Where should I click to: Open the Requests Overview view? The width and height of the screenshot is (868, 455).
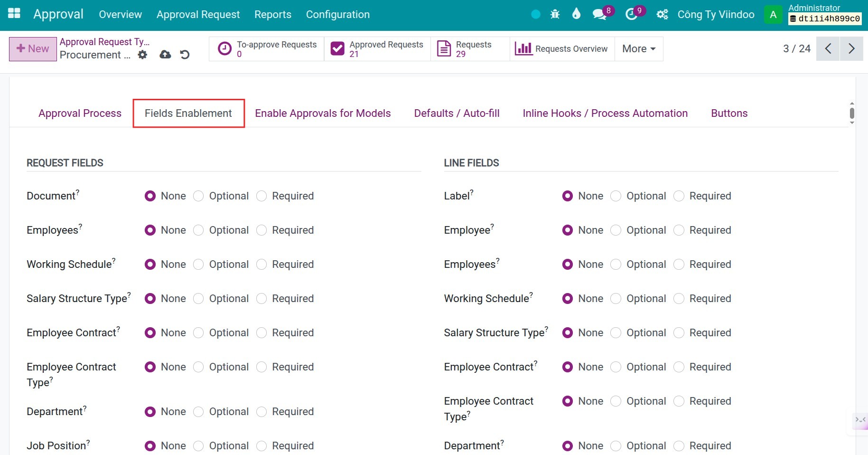point(561,48)
